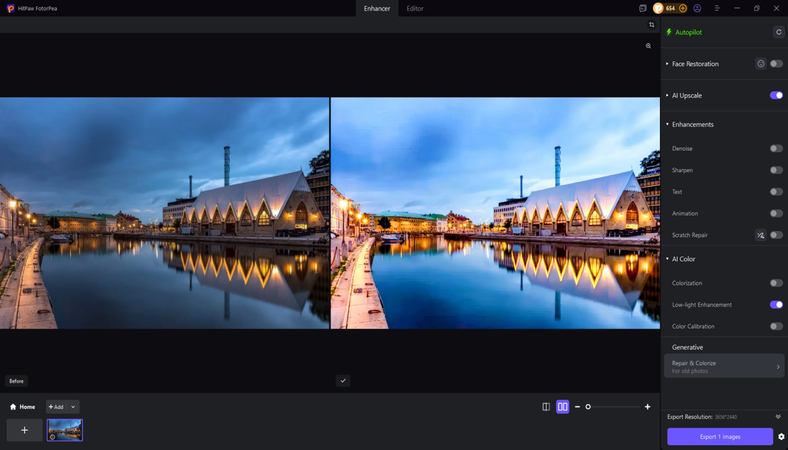The image size is (788, 450).
Task: Open the Add dropdown arrow
Action: pos(73,407)
